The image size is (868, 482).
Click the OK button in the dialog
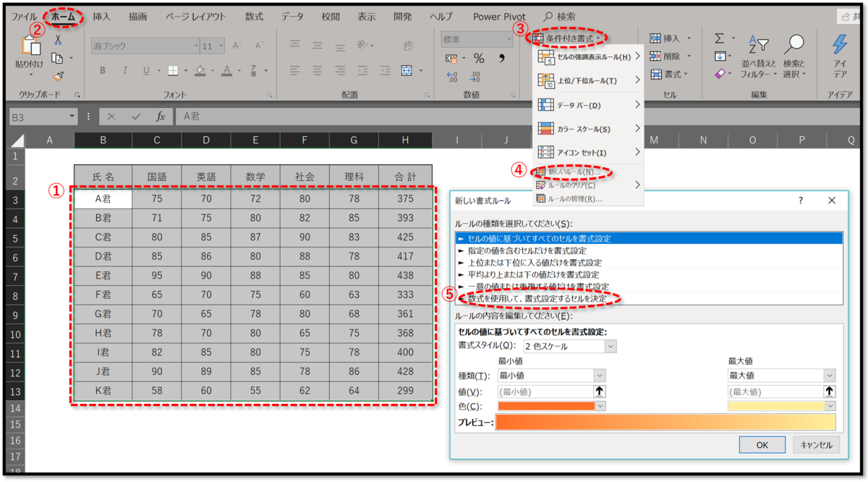(x=762, y=444)
